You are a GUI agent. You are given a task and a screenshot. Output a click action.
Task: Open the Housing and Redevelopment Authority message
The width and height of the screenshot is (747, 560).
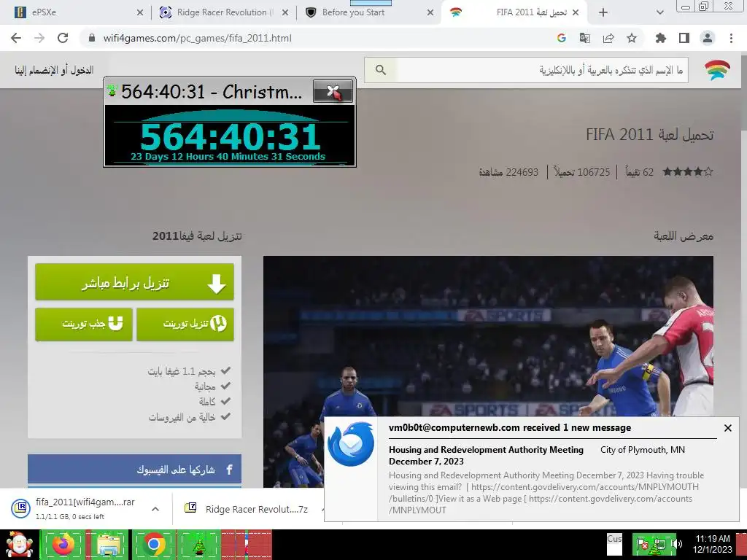(486, 455)
